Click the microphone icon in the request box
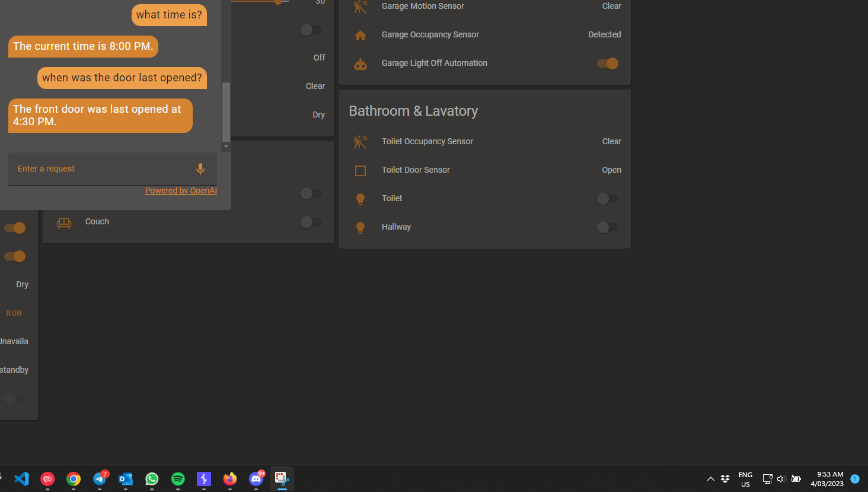This screenshot has height=492, width=868. click(200, 169)
